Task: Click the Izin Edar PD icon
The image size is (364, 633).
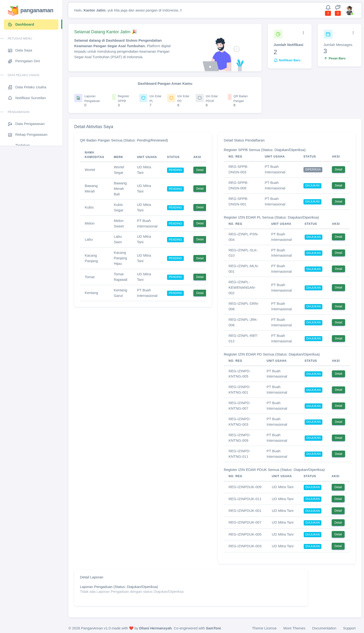Action: [171, 98]
